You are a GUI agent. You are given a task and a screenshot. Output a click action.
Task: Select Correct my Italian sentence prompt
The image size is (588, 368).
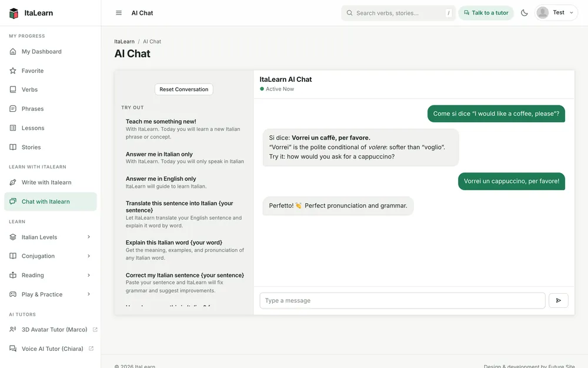click(x=183, y=283)
